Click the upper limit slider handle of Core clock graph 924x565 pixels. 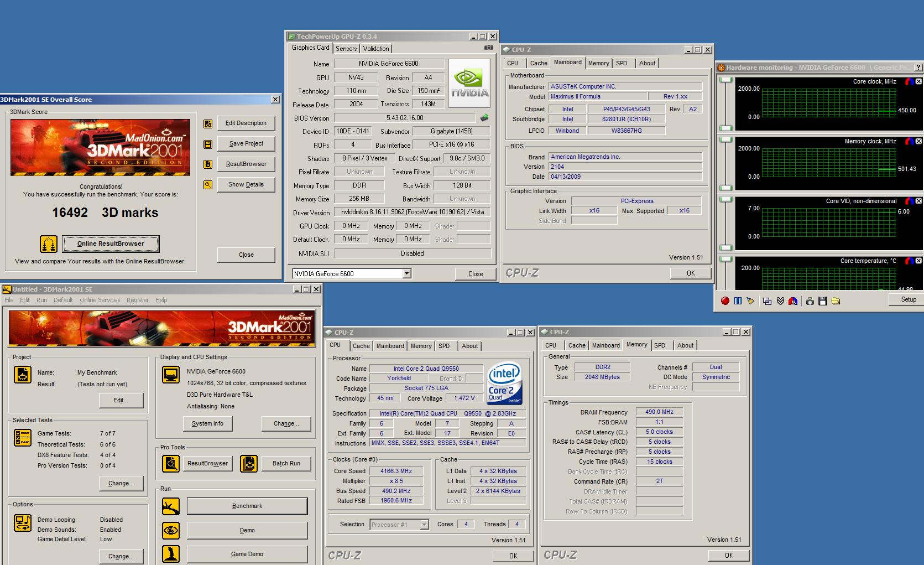tap(725, 80)
